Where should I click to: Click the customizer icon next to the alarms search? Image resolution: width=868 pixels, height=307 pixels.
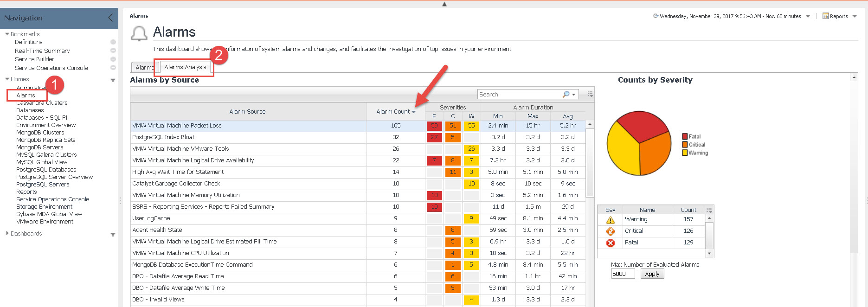tap(590, 94)
